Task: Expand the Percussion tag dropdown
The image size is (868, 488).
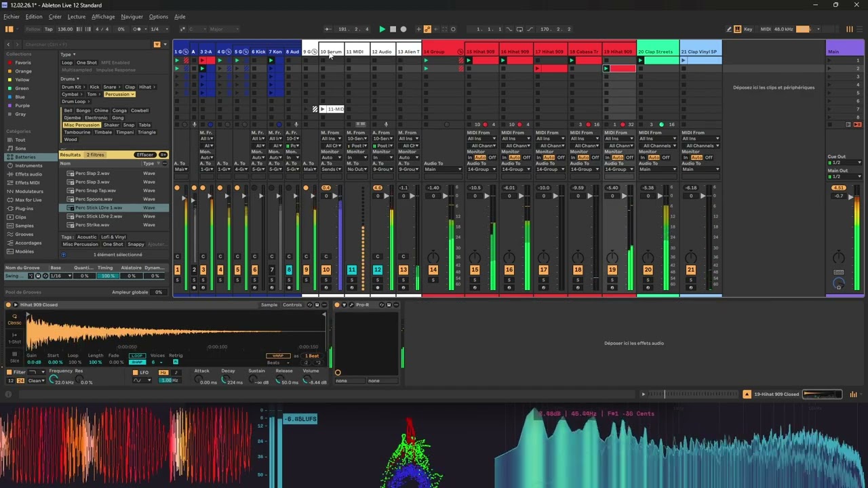Action: point(119,94)
